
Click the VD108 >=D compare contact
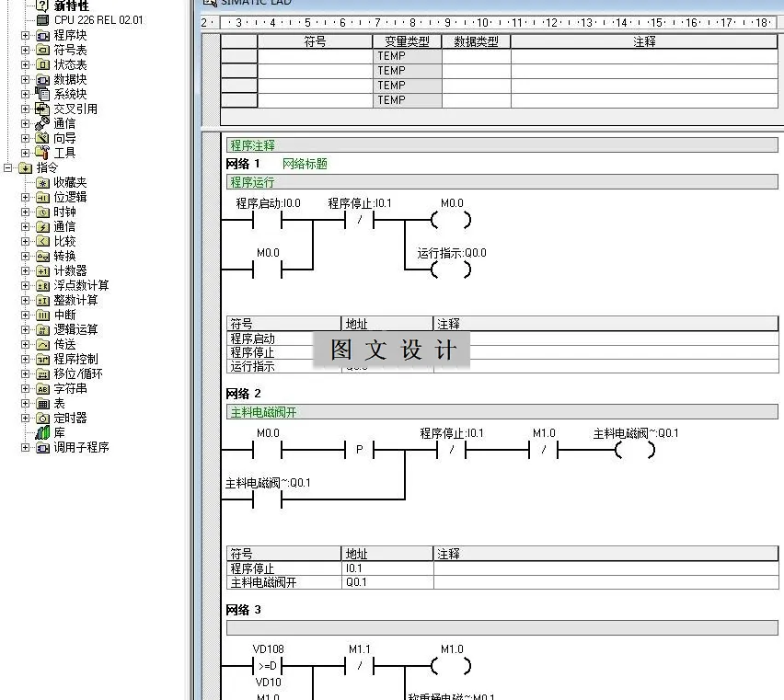tap(268, 666)
